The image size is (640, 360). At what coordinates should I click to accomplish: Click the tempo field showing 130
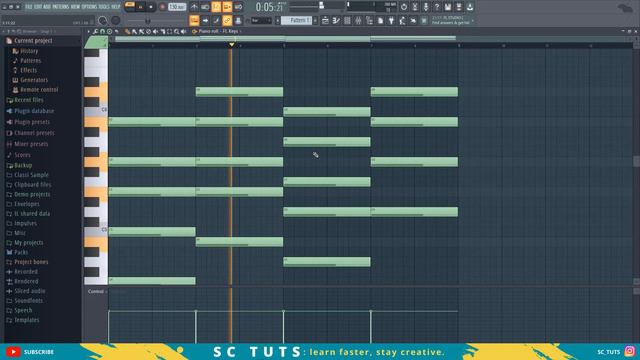click(177, 7)
